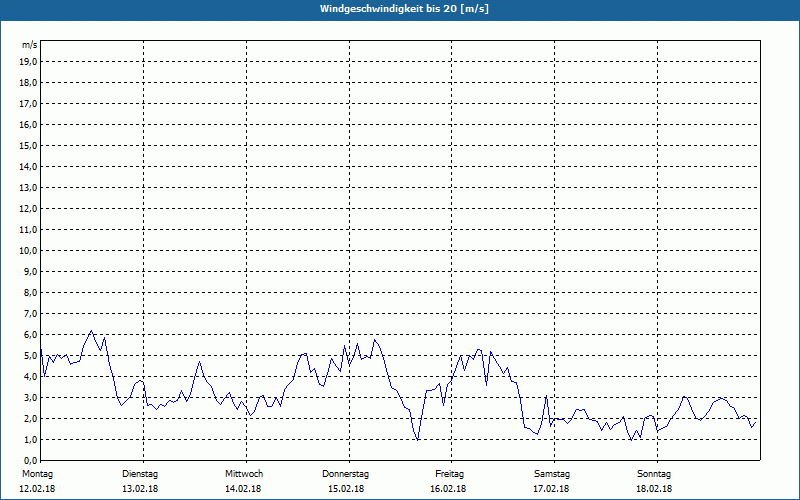Click the 'Mittwoch' day label
The width and height of the screenshot is (800, 500).
244,474
